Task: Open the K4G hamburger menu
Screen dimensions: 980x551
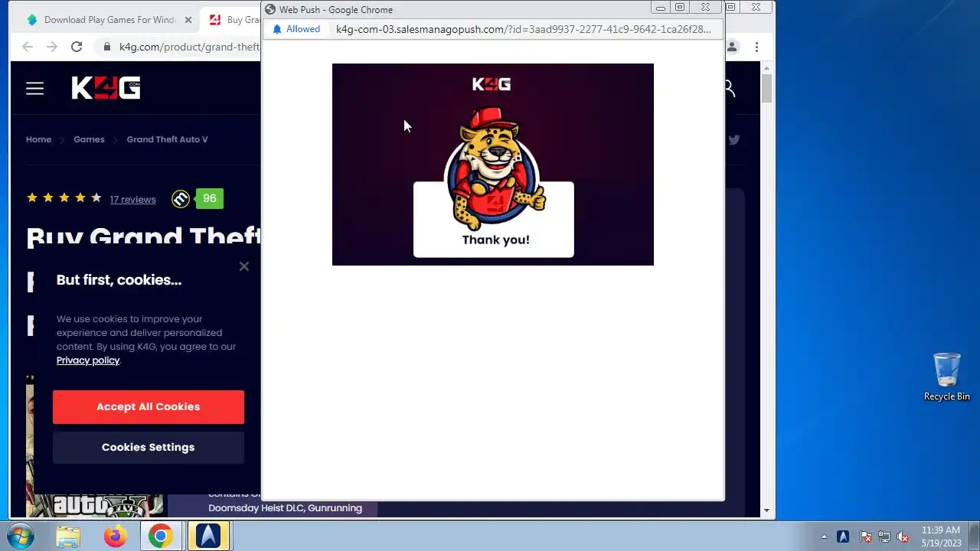Action: tap(34, 89)
